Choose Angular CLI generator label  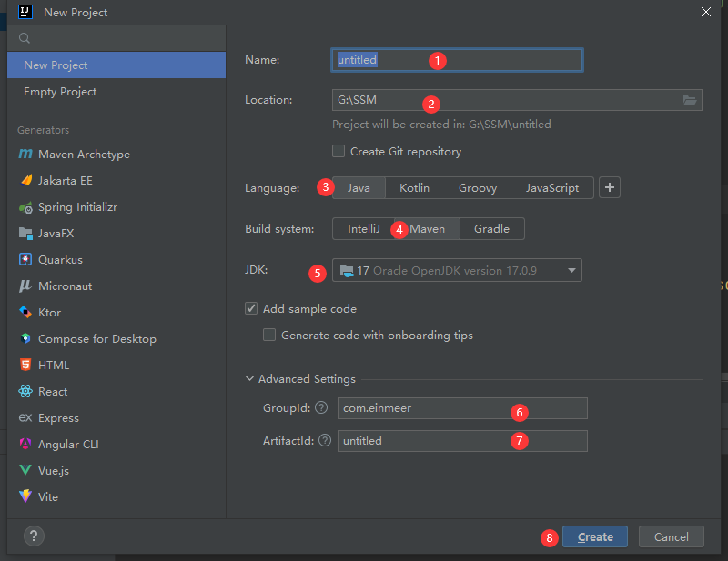coord(68,444)
